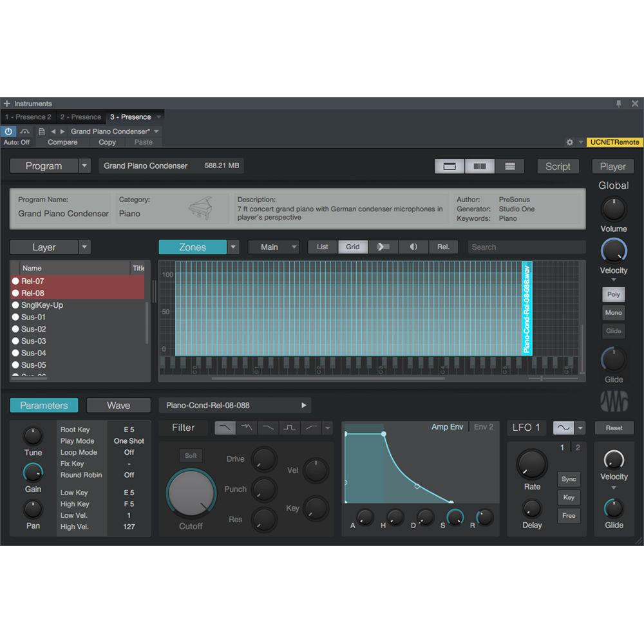The height and width of the screenshot is (644, 644).
Task: Click the stacked list view mode icon
Action: (x=510, y=166)
